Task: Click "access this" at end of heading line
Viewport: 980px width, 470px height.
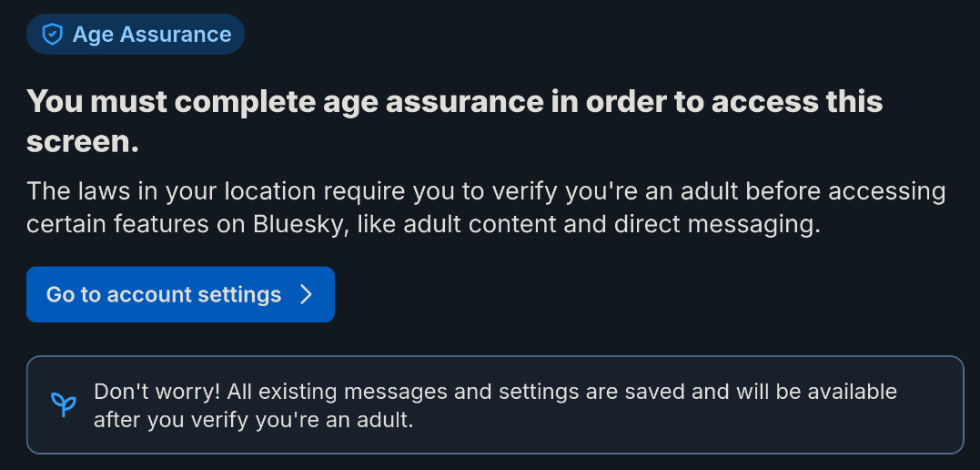Action: tap(797, 101)
